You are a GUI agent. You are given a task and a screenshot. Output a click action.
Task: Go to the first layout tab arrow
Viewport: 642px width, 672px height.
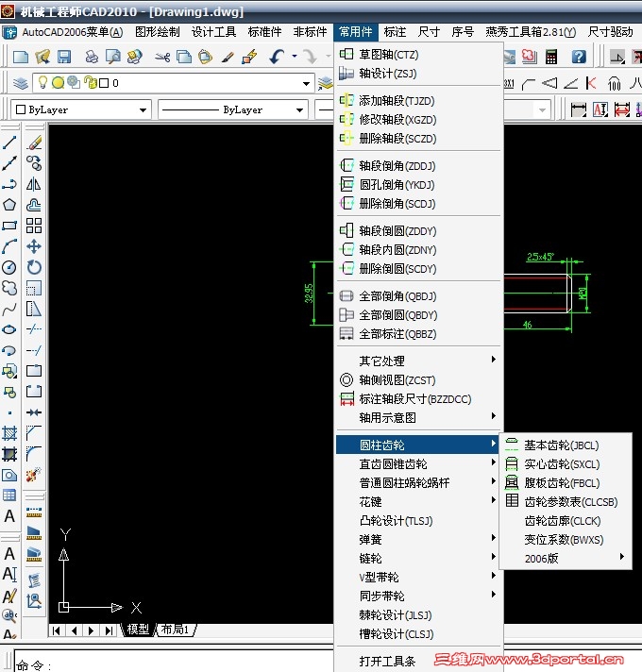(x=57, y=630)
